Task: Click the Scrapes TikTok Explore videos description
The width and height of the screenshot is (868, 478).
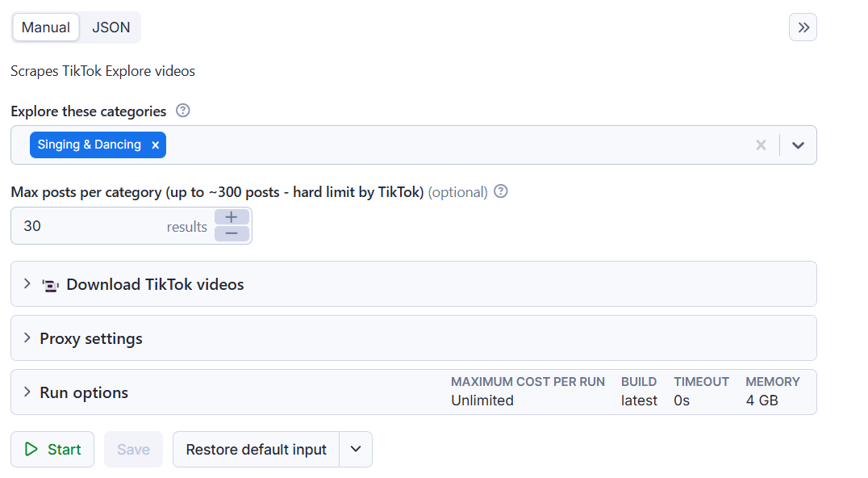Action: point(103,71)
